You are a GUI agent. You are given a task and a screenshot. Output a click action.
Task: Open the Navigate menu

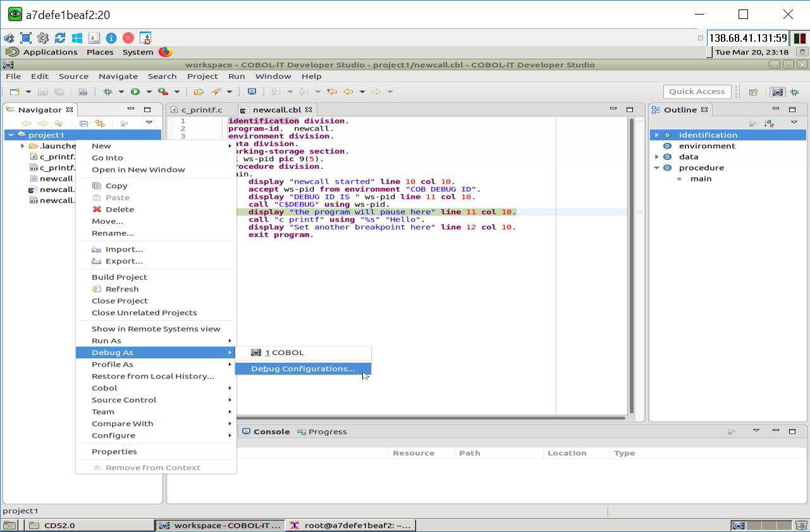(118, 76)
